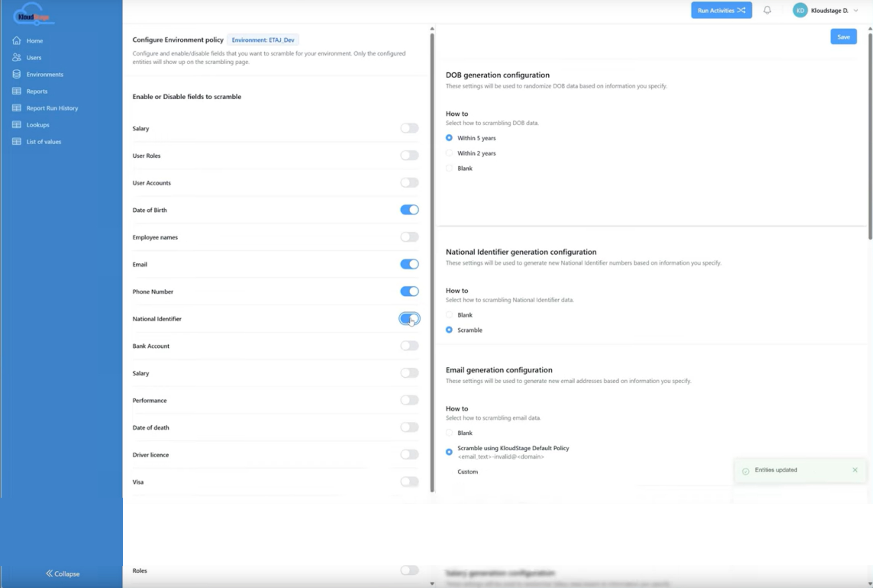
Task: Click the KloudStage cloud logo
Action: [33, 14]
